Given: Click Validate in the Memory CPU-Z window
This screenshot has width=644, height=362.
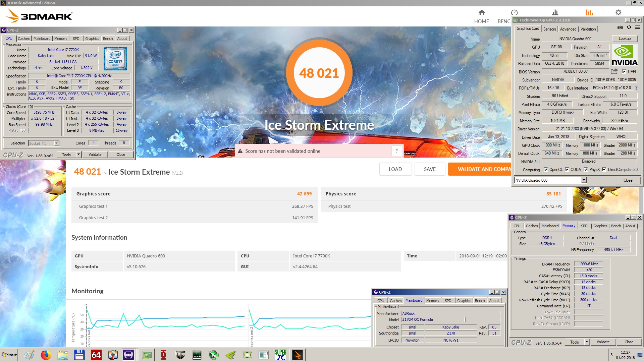Looking at the screenshot, I should (603, 342).
